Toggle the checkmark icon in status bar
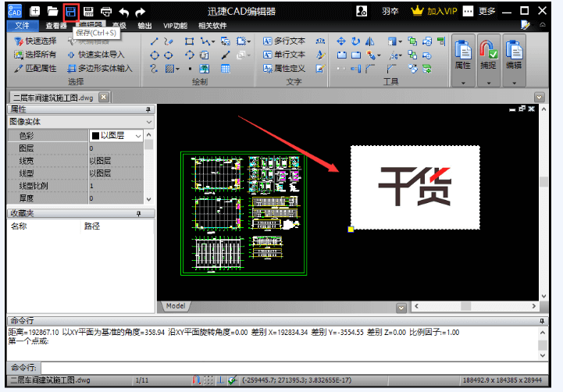This screenshot has height=392, width=563. (x=233, y=380)
